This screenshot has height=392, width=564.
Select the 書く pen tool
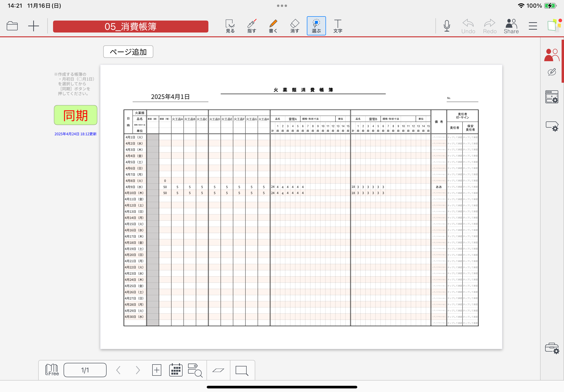(x=273, y=26)
